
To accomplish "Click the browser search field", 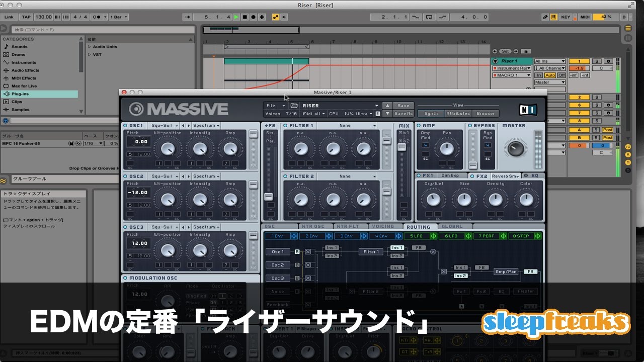I will (x=103, y=30).
